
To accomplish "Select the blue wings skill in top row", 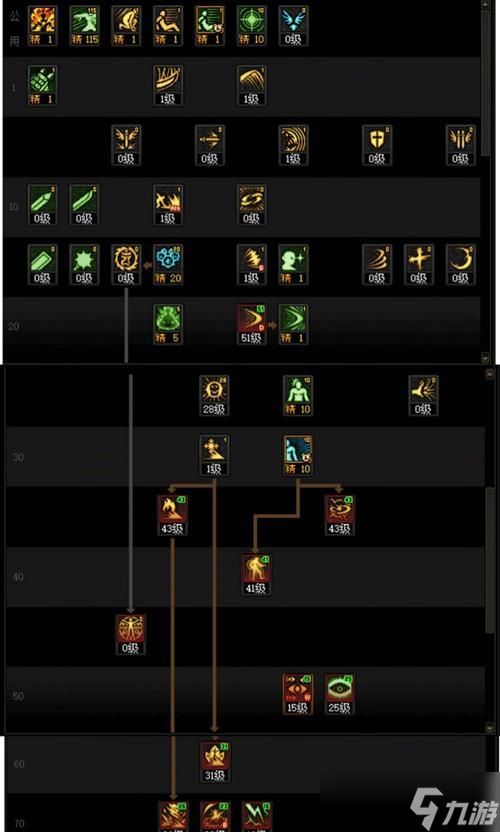I will pyautogui.click(x=294, y=26).
